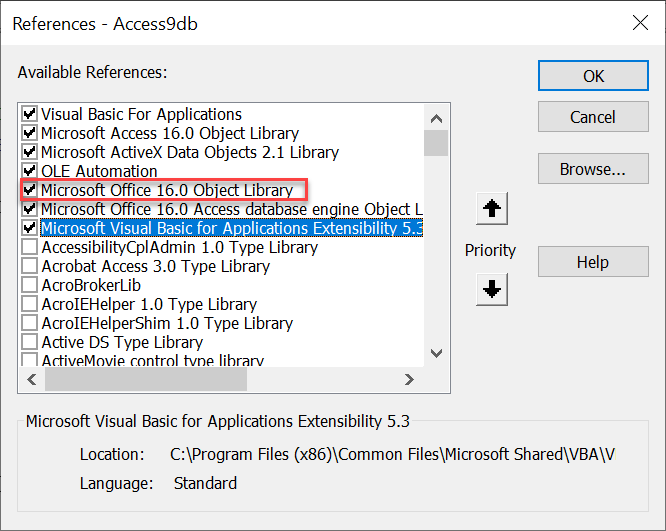The width and height of the screenshot is (666, 531).
Task: Tick the AcroBrokerLib checkbox
Action: click(x=29, y=285)
